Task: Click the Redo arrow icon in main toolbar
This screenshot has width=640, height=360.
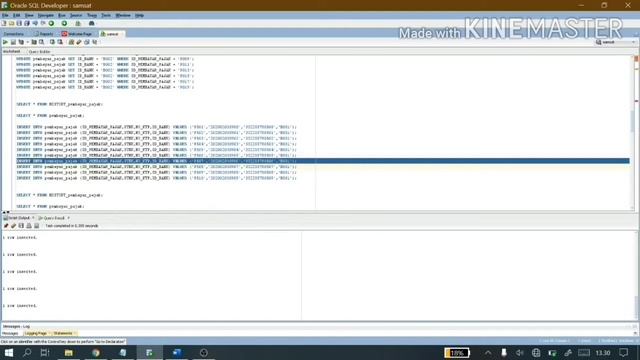Action: [x=43, y=23]
